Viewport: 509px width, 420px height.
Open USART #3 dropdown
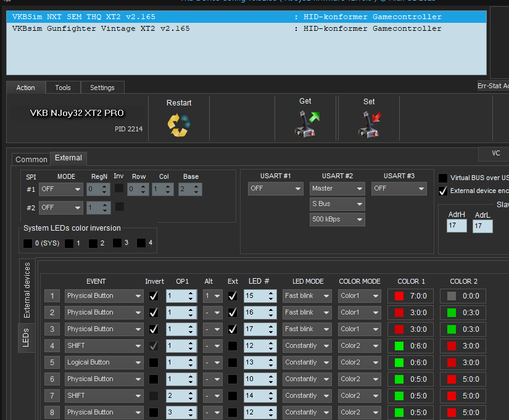(399, 189)
